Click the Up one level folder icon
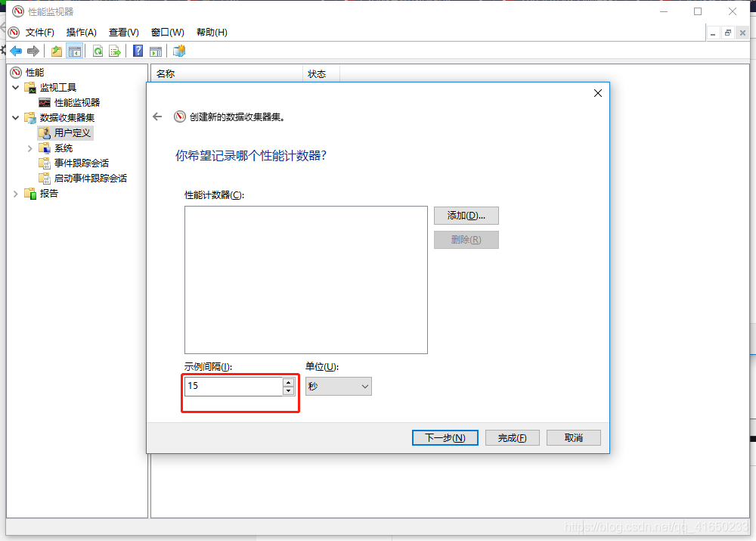This screenshot has height=541, width=756. pos(57,51)
